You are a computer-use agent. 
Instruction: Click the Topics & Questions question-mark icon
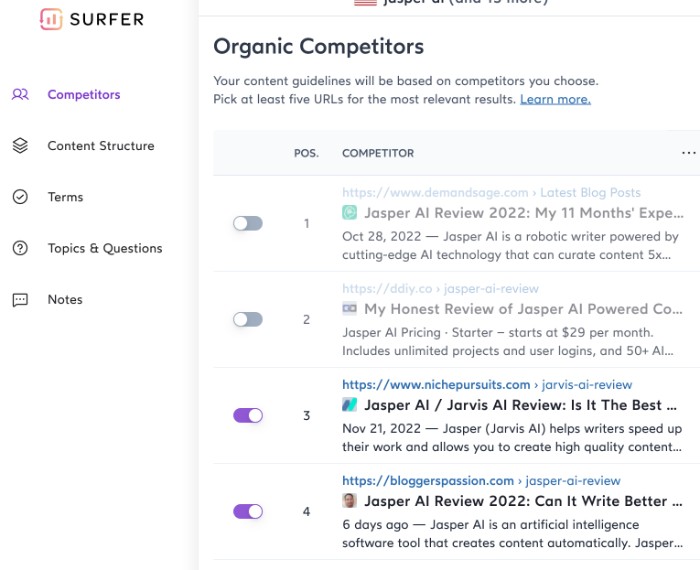[x=20, y=248]
